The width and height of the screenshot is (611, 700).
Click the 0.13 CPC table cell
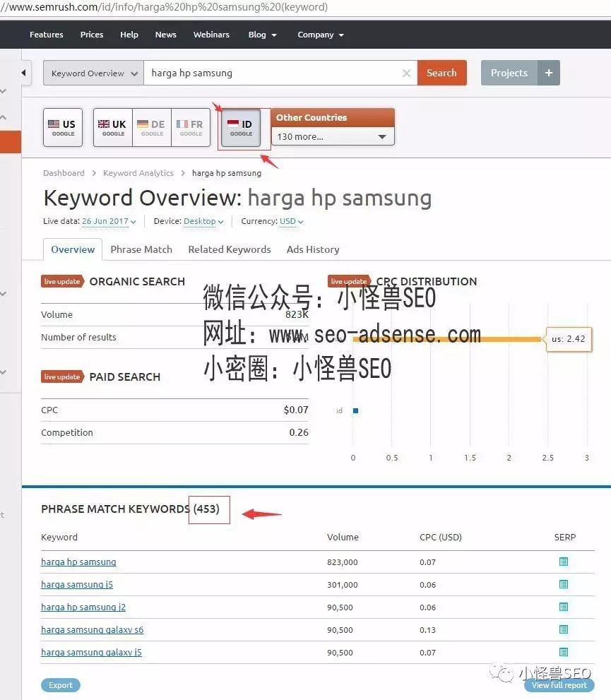pyautogui.click(x=427, y=630)
